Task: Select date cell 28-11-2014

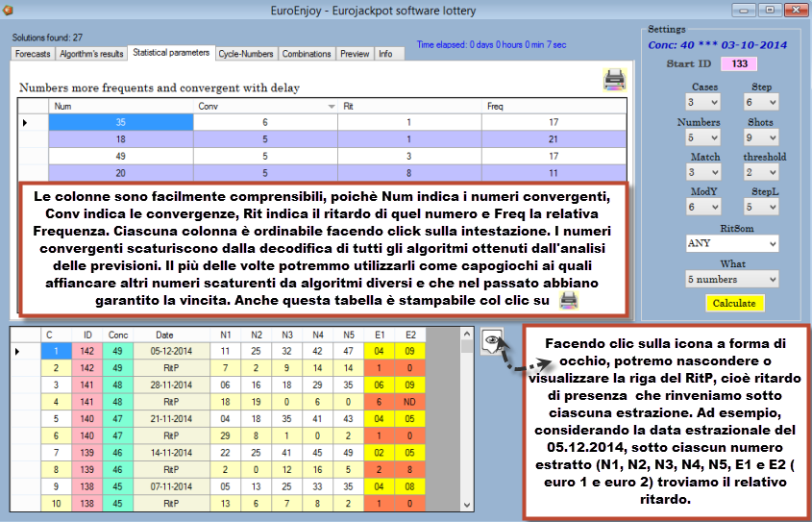Action: 171,385
